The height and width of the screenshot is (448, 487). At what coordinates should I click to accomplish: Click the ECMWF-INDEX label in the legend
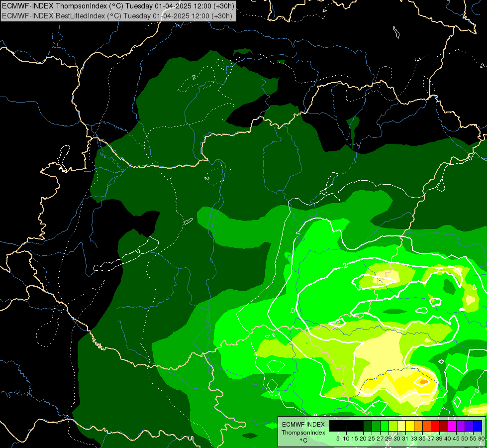tap(303, 425)
